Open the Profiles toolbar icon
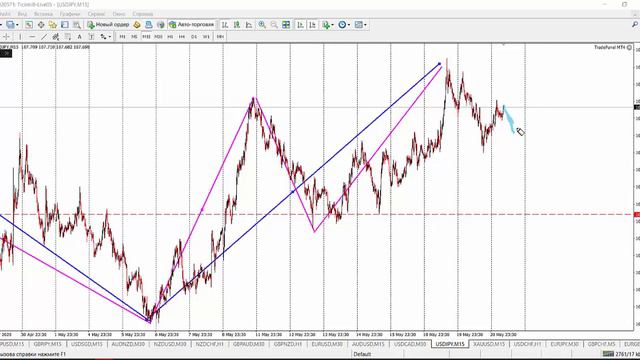 click(x=10, y=25)
